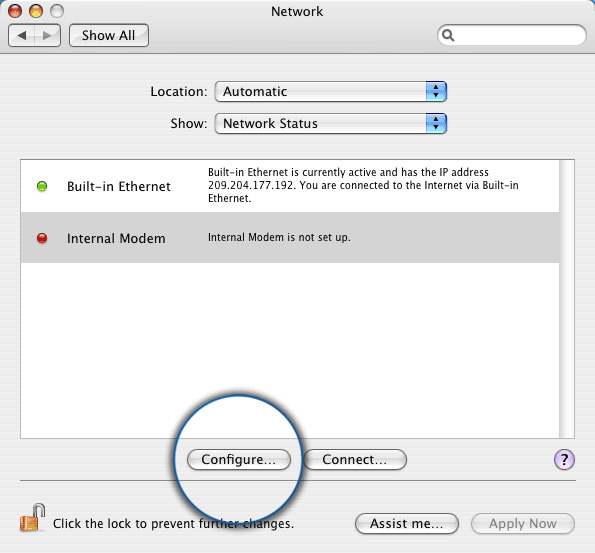Click the green Built-in Ethernet status indicator
Screen dimensions: 595x553
[x=42, y=186]
